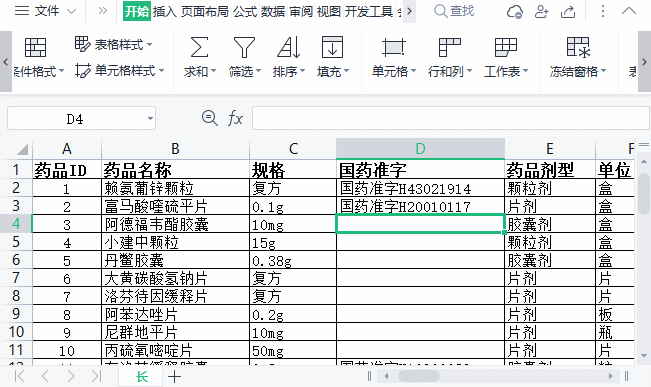Click into the formula bar input
The image size is (651, 387).
tap(451, 118)
